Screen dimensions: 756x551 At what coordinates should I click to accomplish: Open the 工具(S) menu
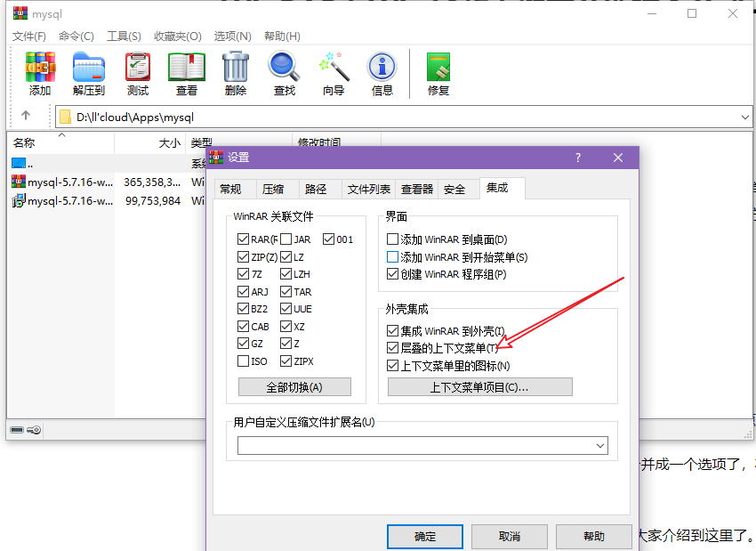[124, 36]
